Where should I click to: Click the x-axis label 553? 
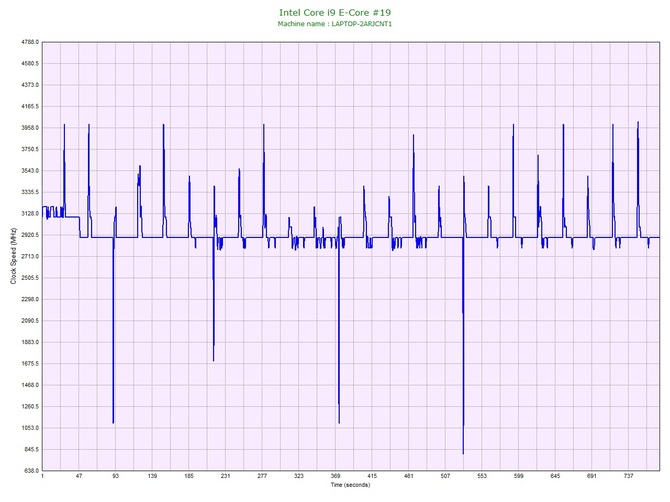482,476
